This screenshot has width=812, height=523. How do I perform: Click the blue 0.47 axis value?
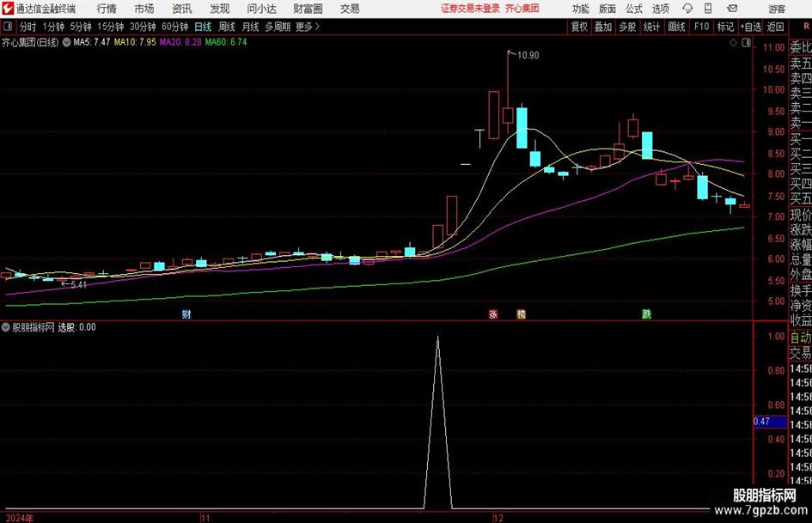pos(770,422)
